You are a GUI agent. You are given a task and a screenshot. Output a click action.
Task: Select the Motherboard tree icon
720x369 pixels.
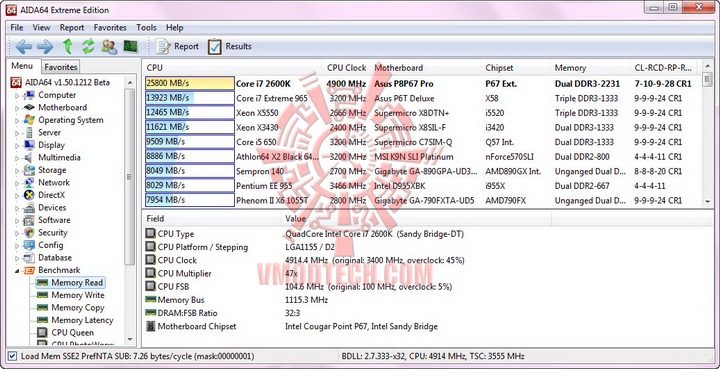pos(29,108)
